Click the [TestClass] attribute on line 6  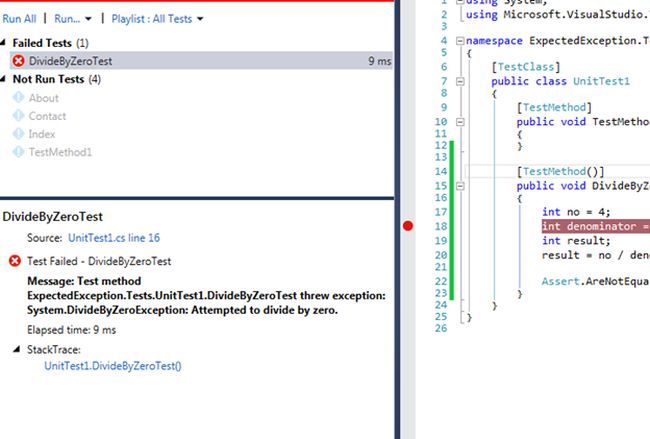click(526, 67)
